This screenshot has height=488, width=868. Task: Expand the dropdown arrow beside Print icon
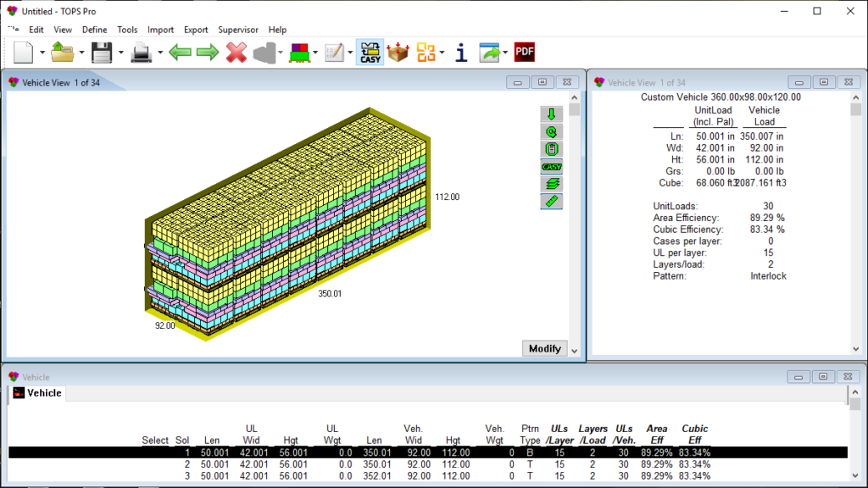(159, 53)
